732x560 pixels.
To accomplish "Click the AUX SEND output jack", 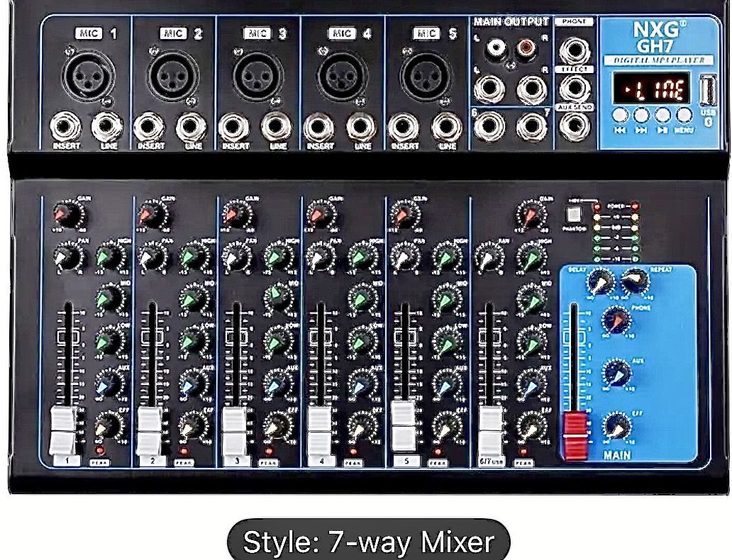I will pyautogui.click(x=574, y=125).
